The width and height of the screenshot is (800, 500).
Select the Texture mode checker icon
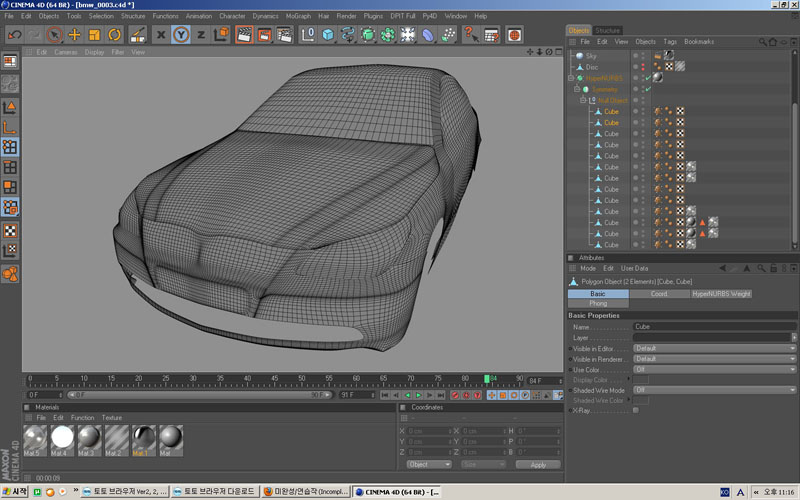10,231
